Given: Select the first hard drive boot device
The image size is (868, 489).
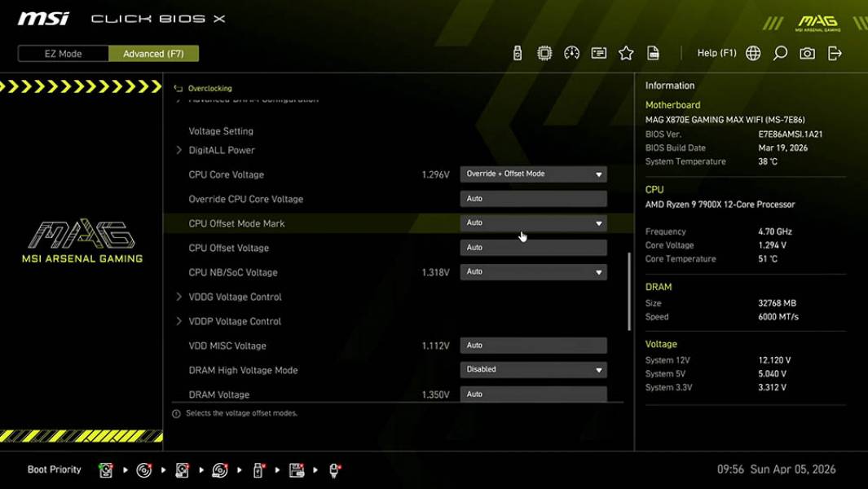Looking at the screenshot, I should pyautogui.click(x=106, y=470).
